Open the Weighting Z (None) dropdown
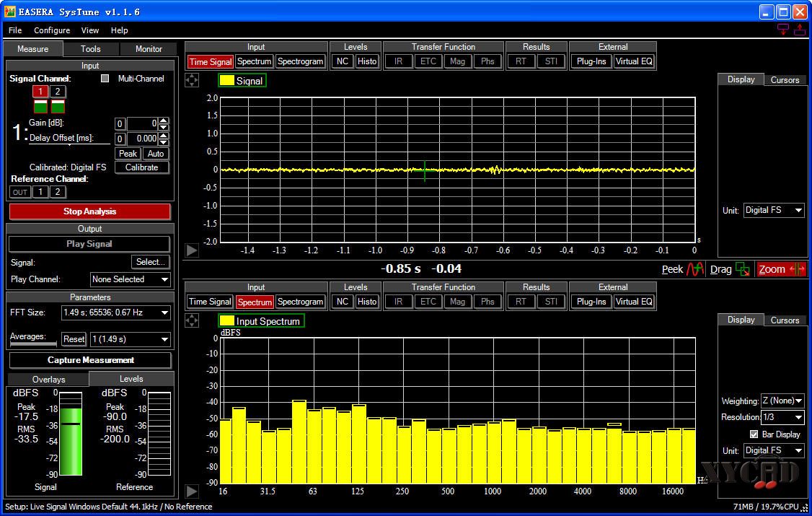 (x=782, y=401)
